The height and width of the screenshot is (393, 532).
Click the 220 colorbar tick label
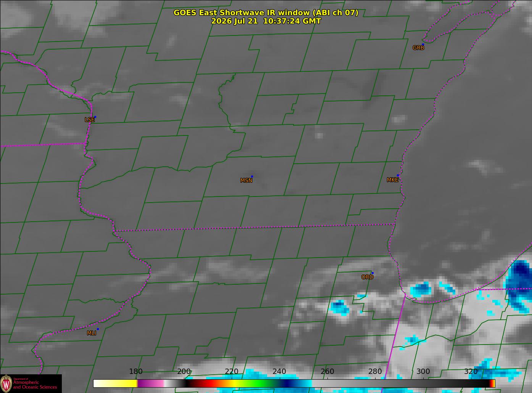232,372
